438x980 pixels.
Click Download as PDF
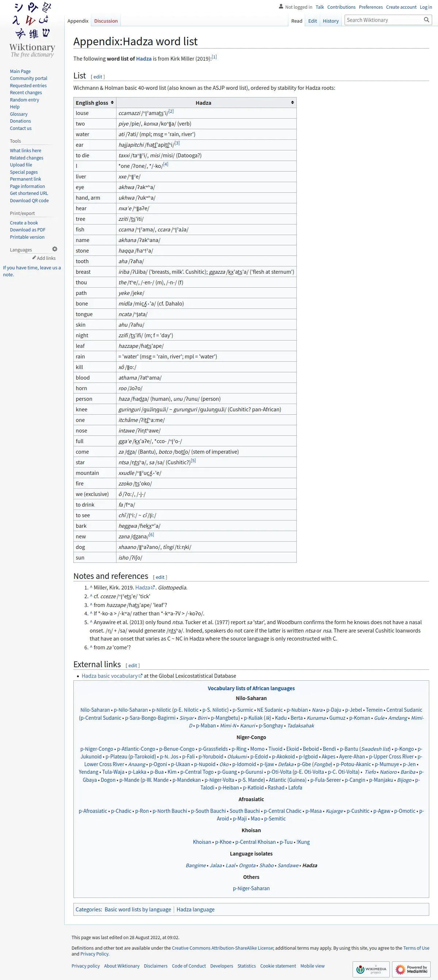pos(27,230)
